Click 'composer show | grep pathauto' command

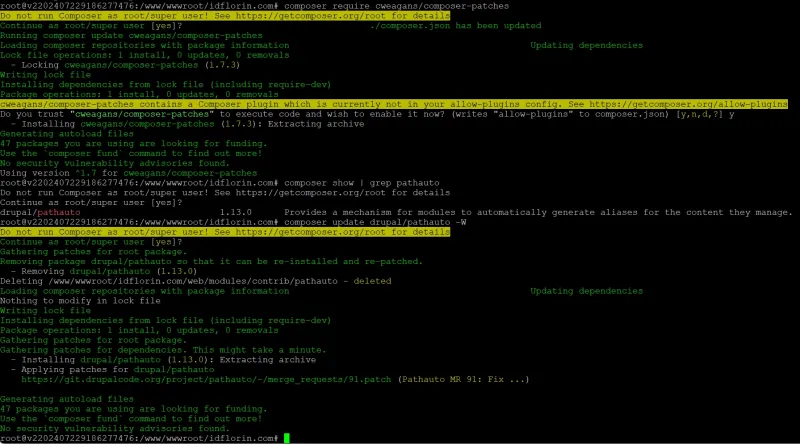pyautogui.click(x=362, y=183)
